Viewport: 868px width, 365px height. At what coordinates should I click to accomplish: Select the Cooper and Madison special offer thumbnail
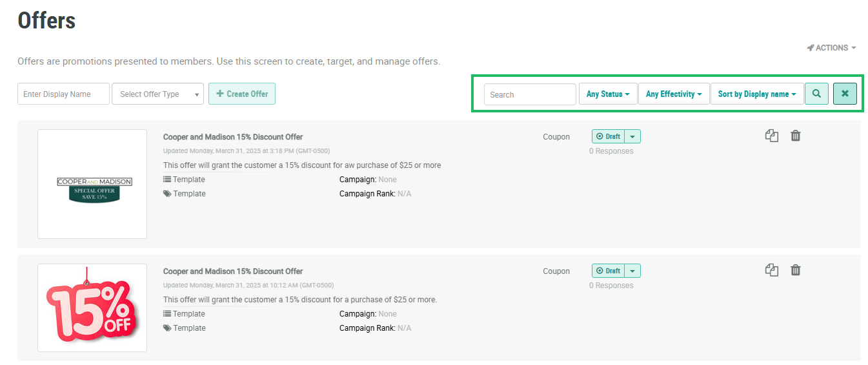[92, 184]
